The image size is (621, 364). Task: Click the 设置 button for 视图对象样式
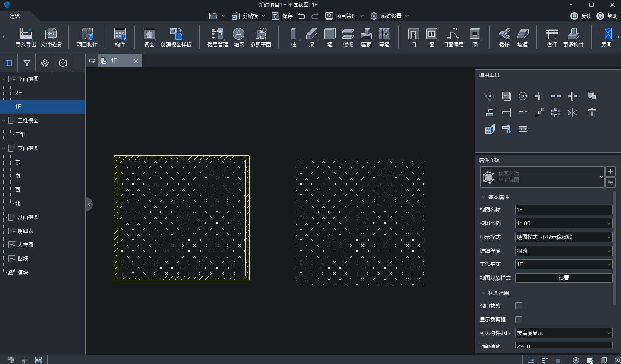pyautogui.click(x=564, y=278)
